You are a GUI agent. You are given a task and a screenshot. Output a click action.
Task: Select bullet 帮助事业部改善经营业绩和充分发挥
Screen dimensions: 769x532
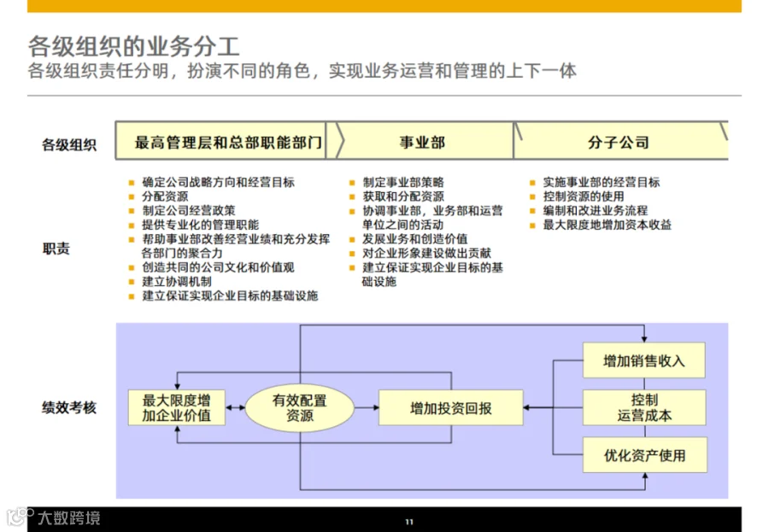click(x=236, y=239)
